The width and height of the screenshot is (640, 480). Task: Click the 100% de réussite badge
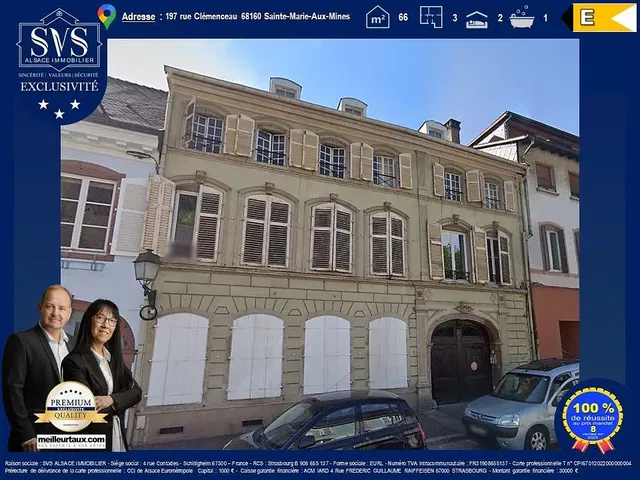coord(592,418)
